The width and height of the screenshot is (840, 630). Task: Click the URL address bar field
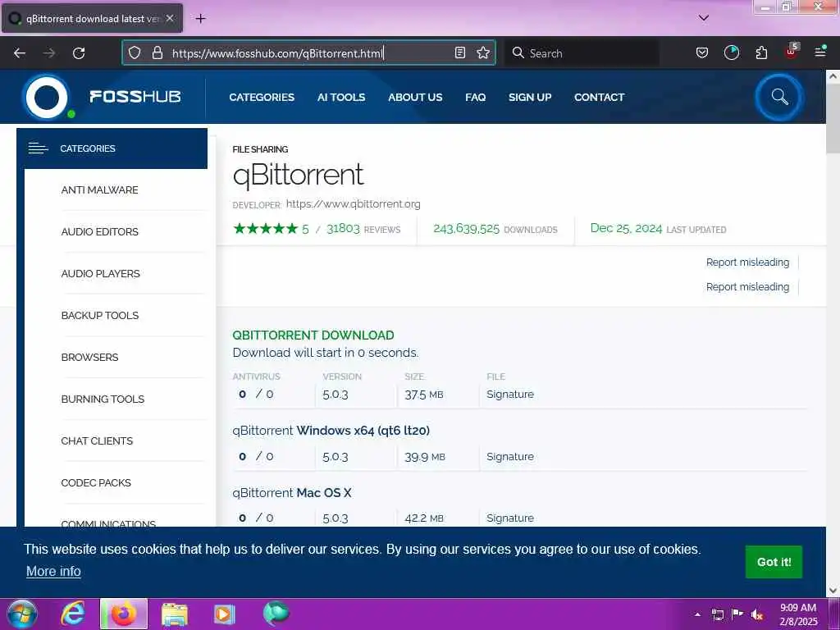309,52
